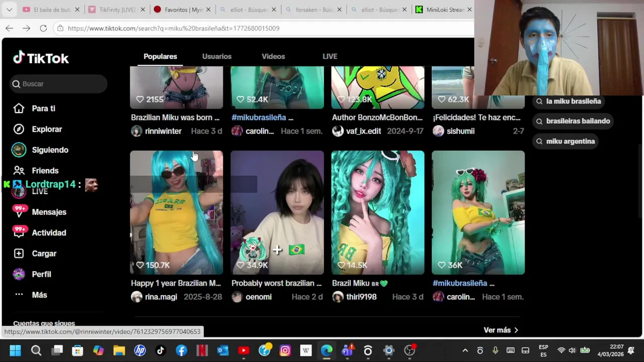Search suggestion 'brasileiras bailando'
The height and width of the screenshot is (362, 644).
click(573, 121)
